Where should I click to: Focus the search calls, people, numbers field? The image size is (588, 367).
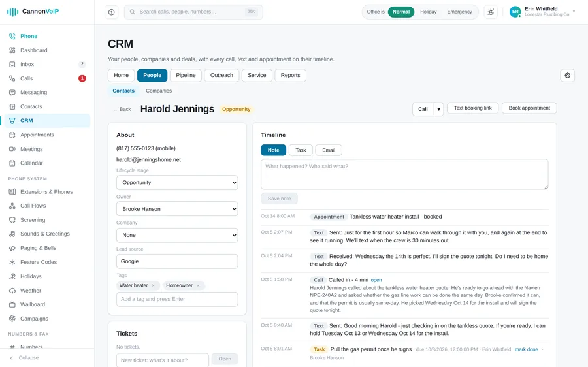point(193,12)
